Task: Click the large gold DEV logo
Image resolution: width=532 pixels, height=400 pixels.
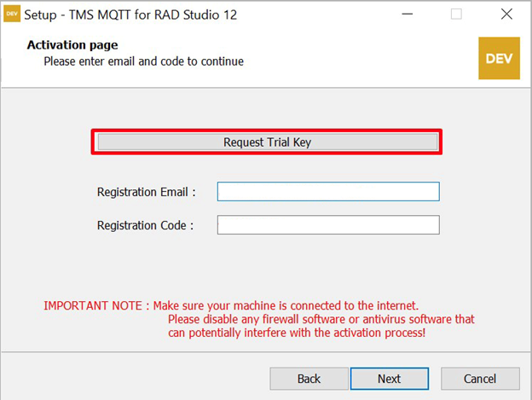Action: pos(499,58)
